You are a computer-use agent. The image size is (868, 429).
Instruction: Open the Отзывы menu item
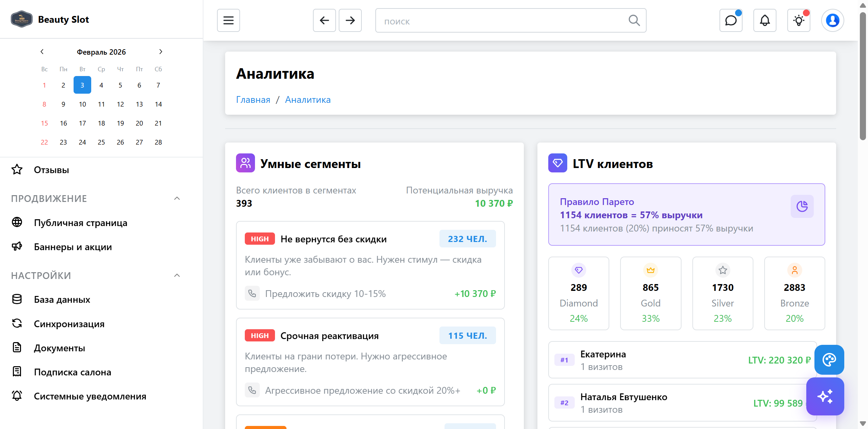tap(51, 170)
